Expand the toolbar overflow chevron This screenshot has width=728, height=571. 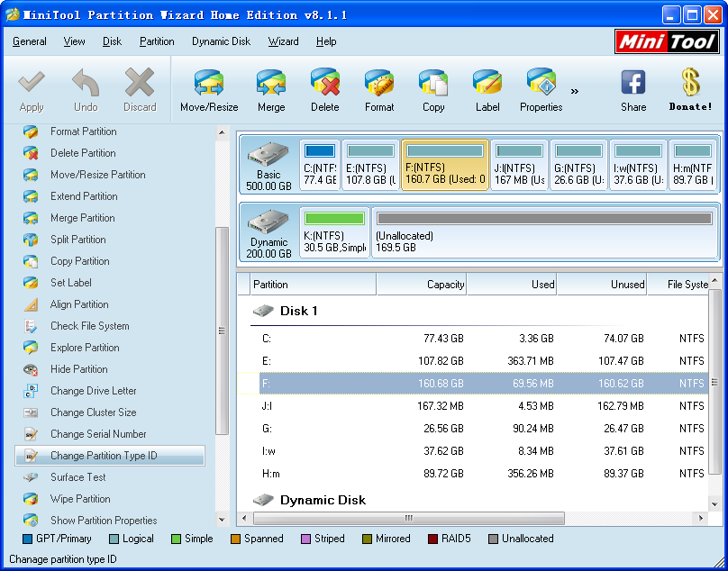coord(575,91)
